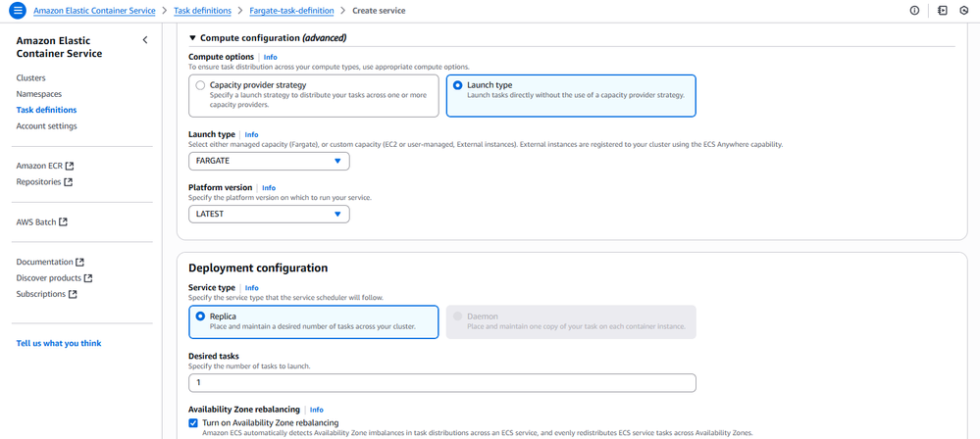The image size is (980, 439).
Task: Click the Documentation external link icon
Action: [x=80, y=263]
